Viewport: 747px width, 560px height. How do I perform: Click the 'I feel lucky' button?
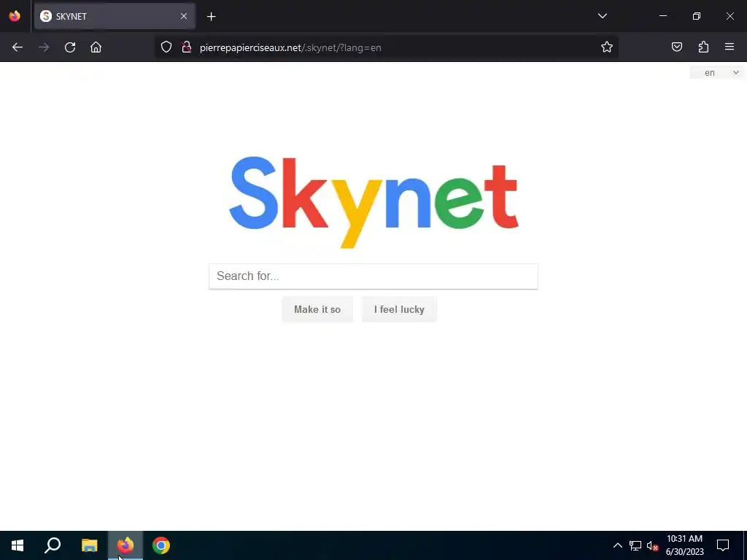tap(399, 309)
